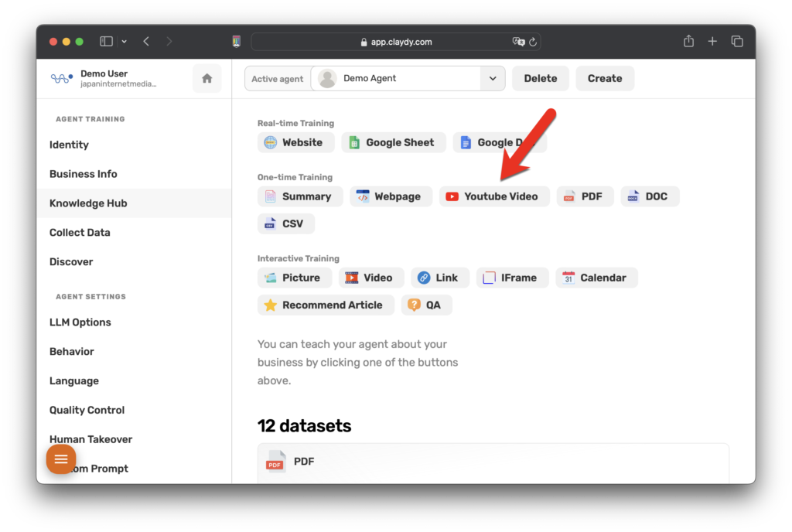Open sidebar options chevron in Safari

(124, 42)
